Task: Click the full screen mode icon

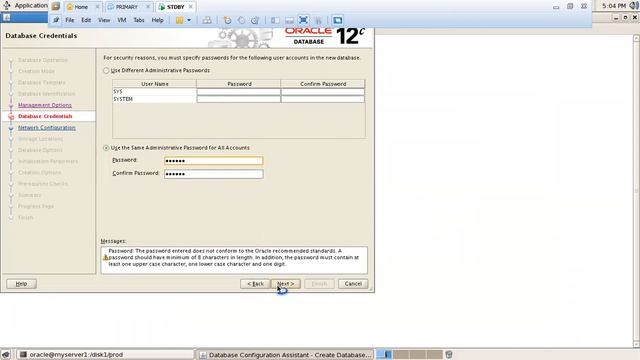Action: click(303, 20)
